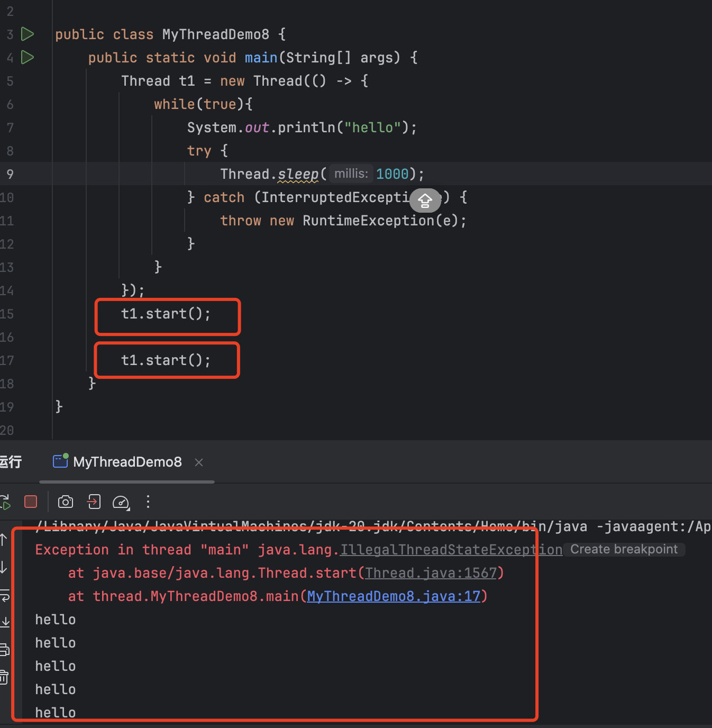Viewport: 712px width, 728px height.
Task: Toggle scroll to end of console output
Action: [5, 622]
